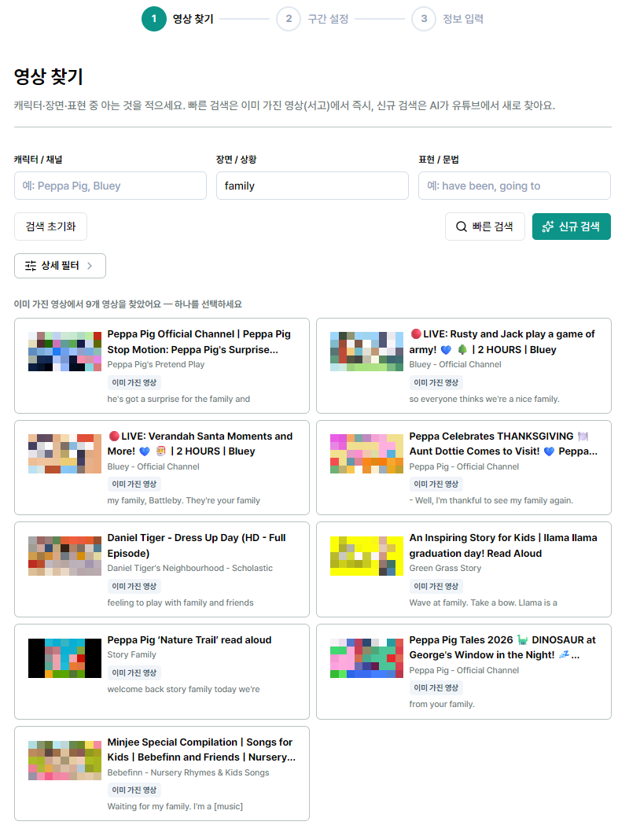Image resolution: width=629 pixels, height=840 pixels.
Task: Click the sliders icon in 상세 필터
Action: point(31,266)
